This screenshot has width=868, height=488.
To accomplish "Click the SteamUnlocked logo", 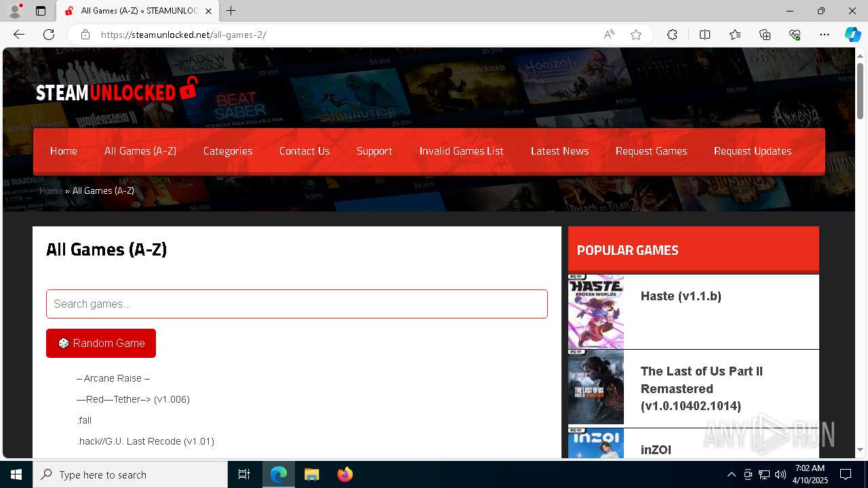I will 117,91.
